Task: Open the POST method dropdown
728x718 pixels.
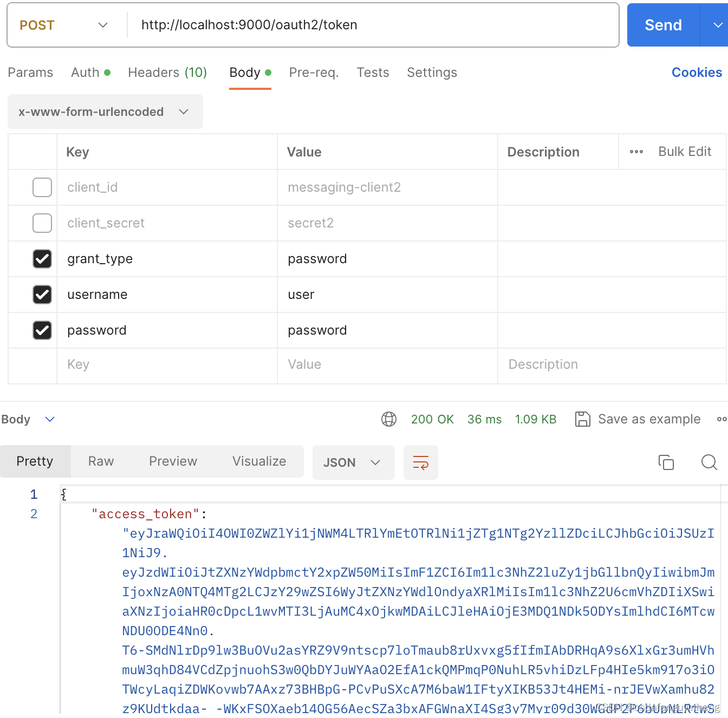Action: [x=64, y=25]
